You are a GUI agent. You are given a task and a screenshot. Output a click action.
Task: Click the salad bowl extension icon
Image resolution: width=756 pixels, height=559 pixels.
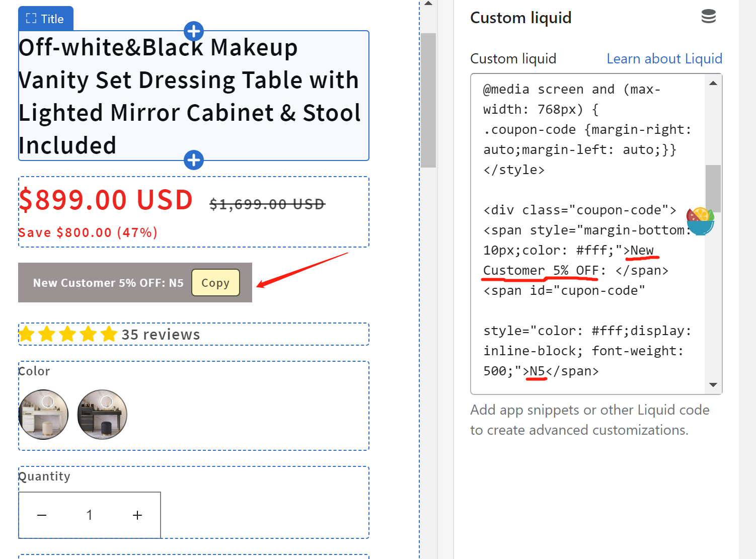[x=700, y=221]
